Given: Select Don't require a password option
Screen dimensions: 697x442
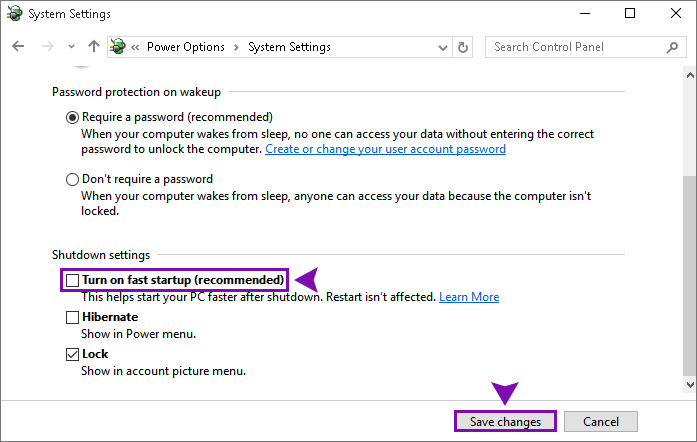Looking at the screenshot, I should click(72, 180).
